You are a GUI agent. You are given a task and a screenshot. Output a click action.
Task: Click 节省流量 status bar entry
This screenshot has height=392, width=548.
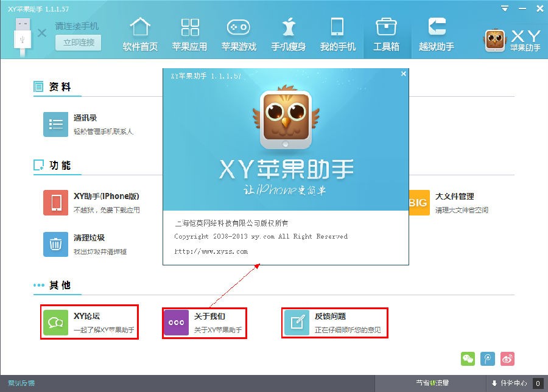tap(432, 383)
